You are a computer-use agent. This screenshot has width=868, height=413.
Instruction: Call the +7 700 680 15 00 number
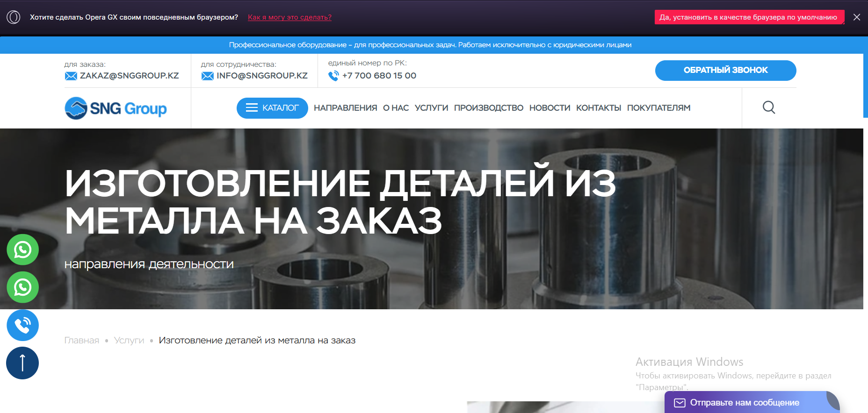coord(379,76)
